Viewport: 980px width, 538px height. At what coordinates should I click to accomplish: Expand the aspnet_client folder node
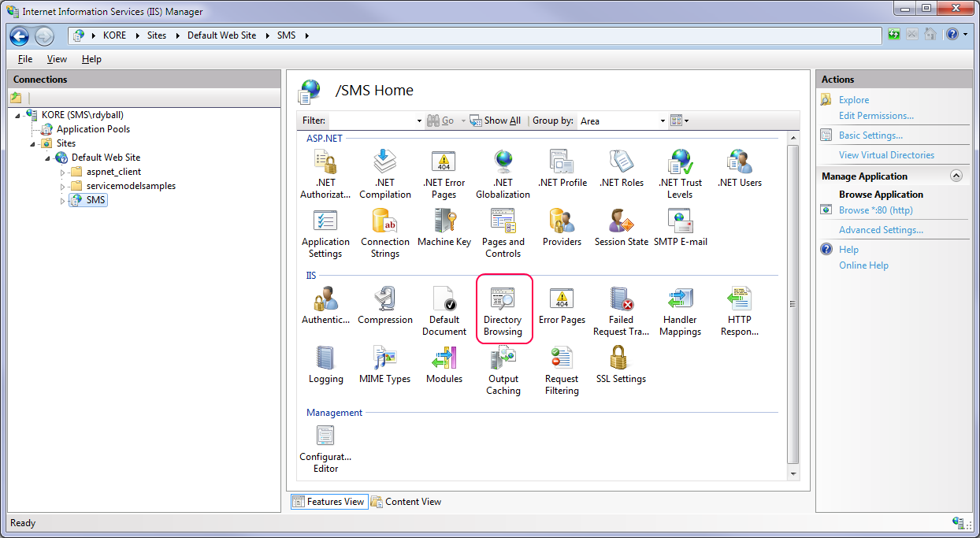63,173
